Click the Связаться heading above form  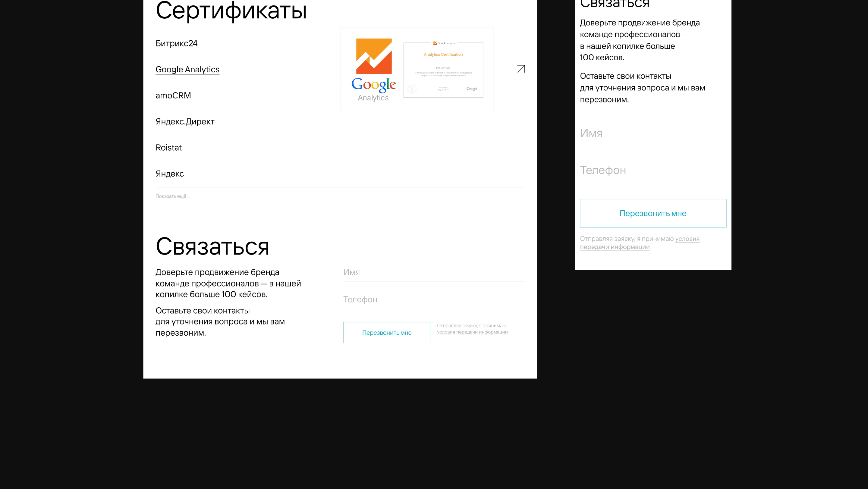pos(212,246)
